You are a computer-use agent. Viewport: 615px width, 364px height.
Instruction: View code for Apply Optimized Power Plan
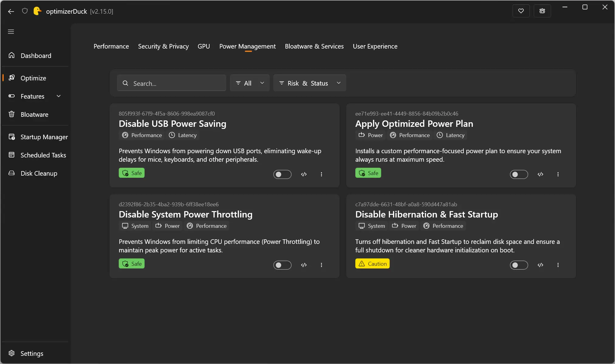click(540, 174)
